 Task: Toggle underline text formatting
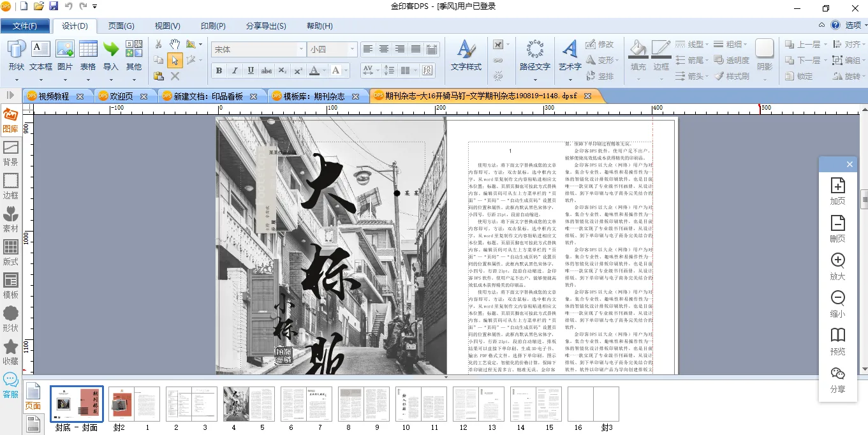click(251, 71)
